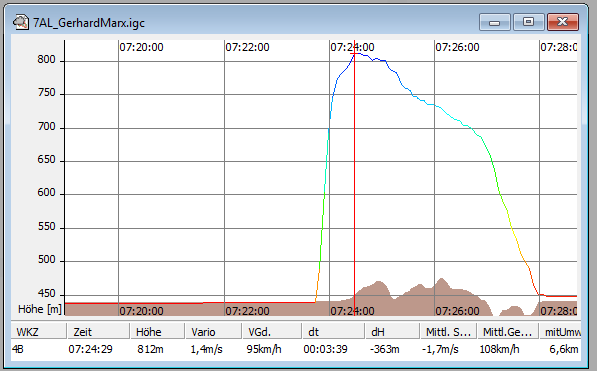
Task: Click the dt column header
Action: pos(333,332)
